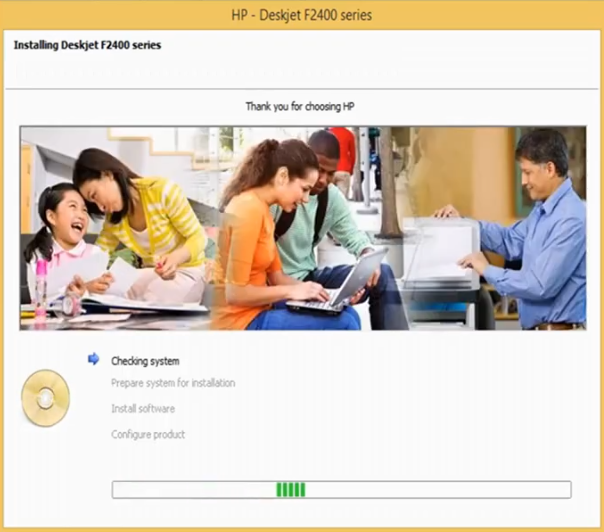Click the HP - Deskjet F2400 series title

(302, 15)
